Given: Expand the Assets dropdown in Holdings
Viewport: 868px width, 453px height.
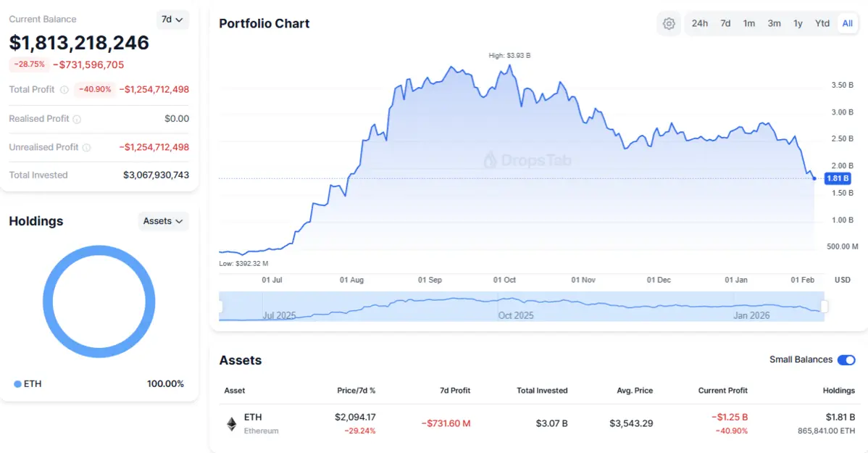Looking at the screenshot, I should click(163, 221).
